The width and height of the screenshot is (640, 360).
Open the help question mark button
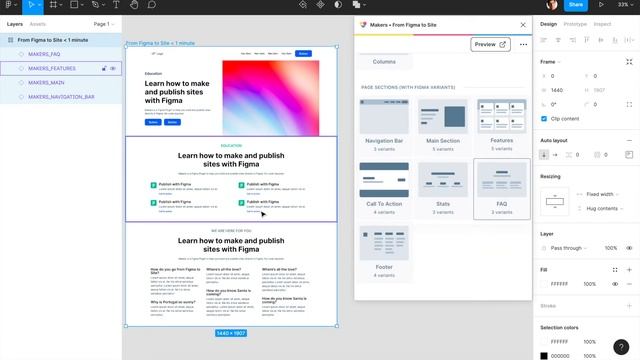[x=621, y=347]
